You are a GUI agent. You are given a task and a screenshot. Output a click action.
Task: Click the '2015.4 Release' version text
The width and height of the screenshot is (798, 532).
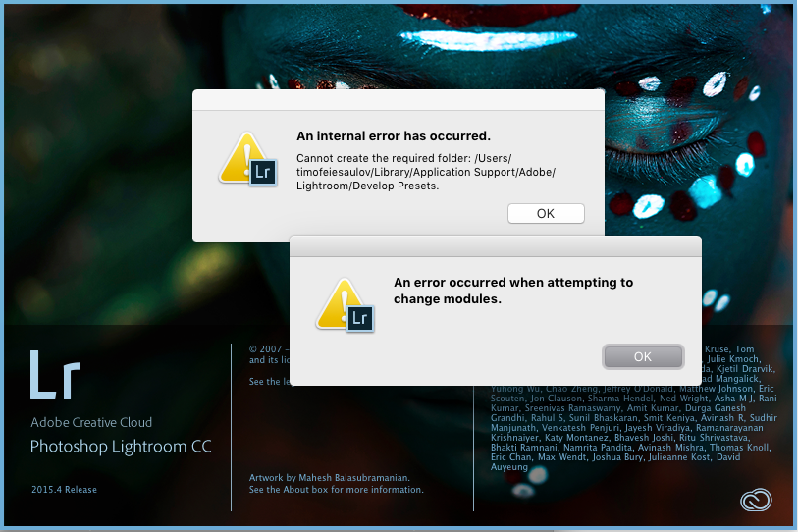click(x=64, y=489)
